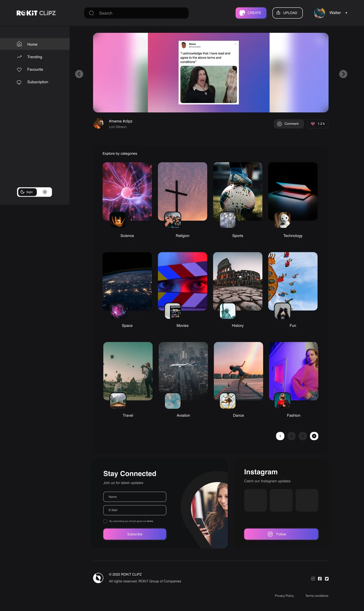Click the Twitter icon in footer

click(327, 579)
